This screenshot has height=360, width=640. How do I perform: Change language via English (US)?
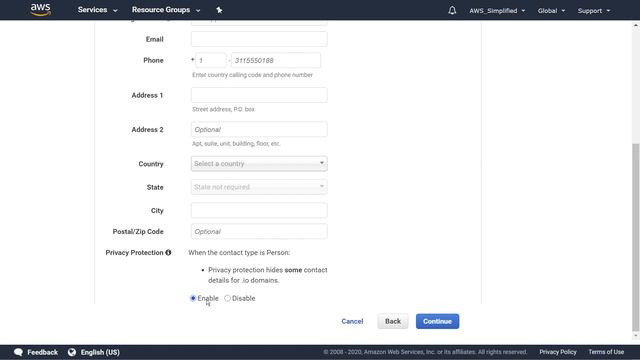[100, 352]
